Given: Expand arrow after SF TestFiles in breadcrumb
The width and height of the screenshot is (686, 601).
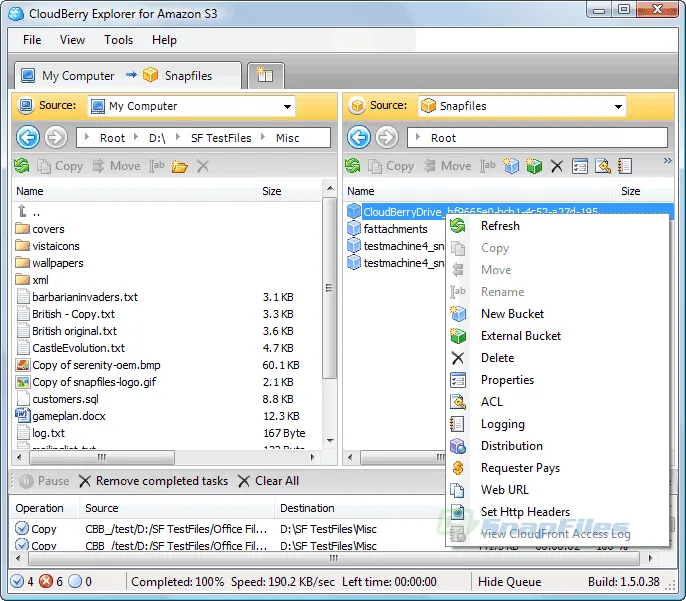Looking at the screenshot, I should [263, 137].
